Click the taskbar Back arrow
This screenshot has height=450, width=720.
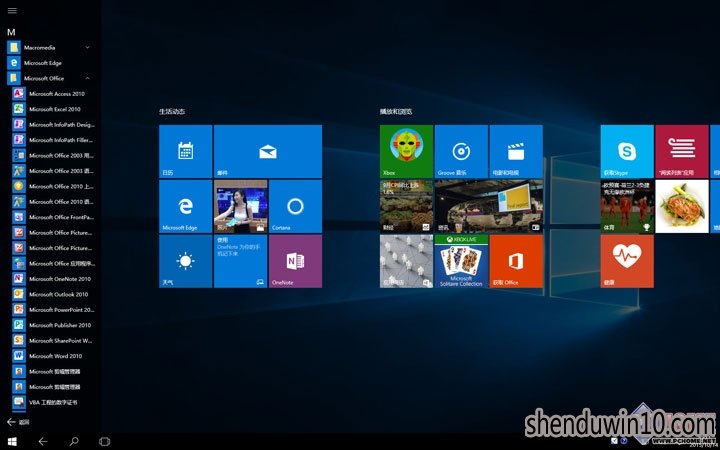43,441
